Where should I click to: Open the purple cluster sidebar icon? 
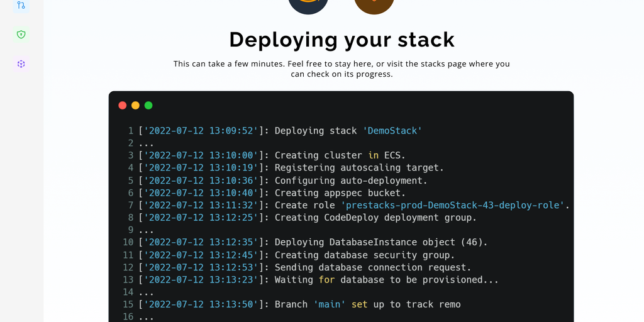21,64
